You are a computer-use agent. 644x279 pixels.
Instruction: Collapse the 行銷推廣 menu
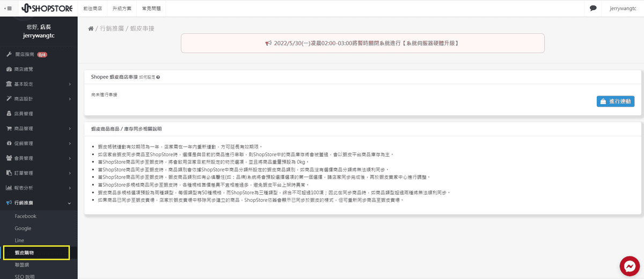(39, 203)
